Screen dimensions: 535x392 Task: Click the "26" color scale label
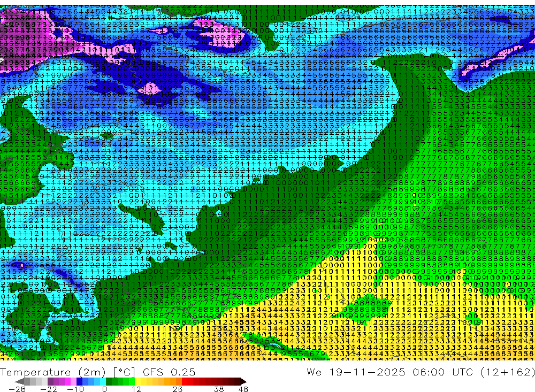(178, 389)
